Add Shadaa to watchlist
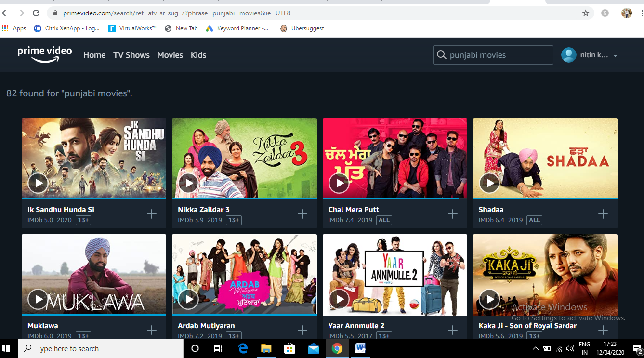The image size is (644, 358). (603, 214)
